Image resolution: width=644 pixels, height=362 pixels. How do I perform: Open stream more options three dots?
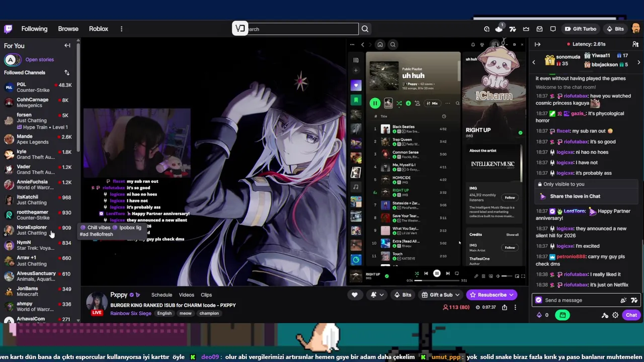515,307
